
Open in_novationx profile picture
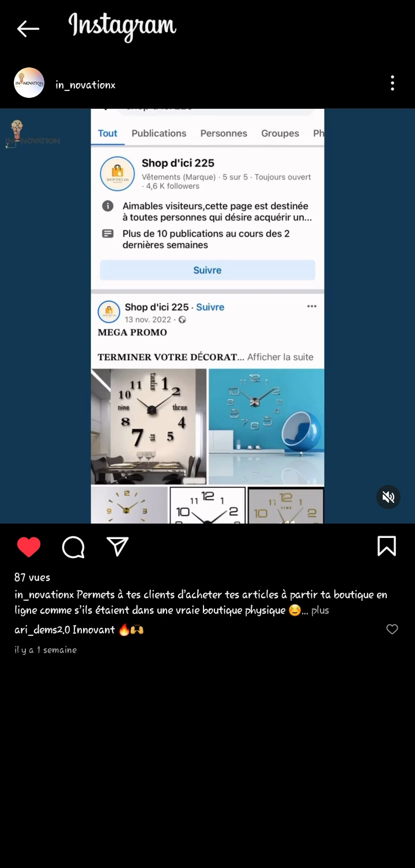(x=29, y=83)
